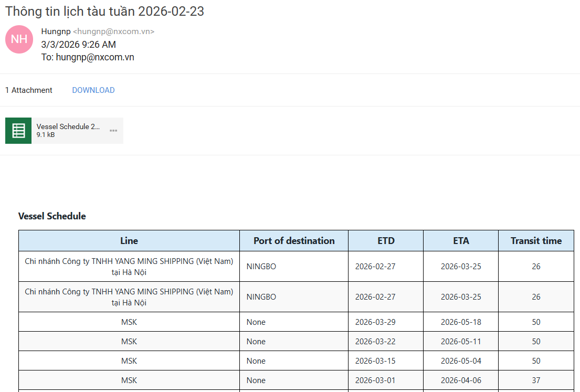Click the 1 Attachment label
The height and width of the screenshot is (392, 580).
click(x=29, y=90)
